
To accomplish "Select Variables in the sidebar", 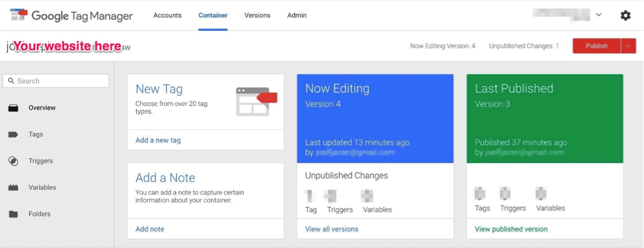I will point(42,188).
